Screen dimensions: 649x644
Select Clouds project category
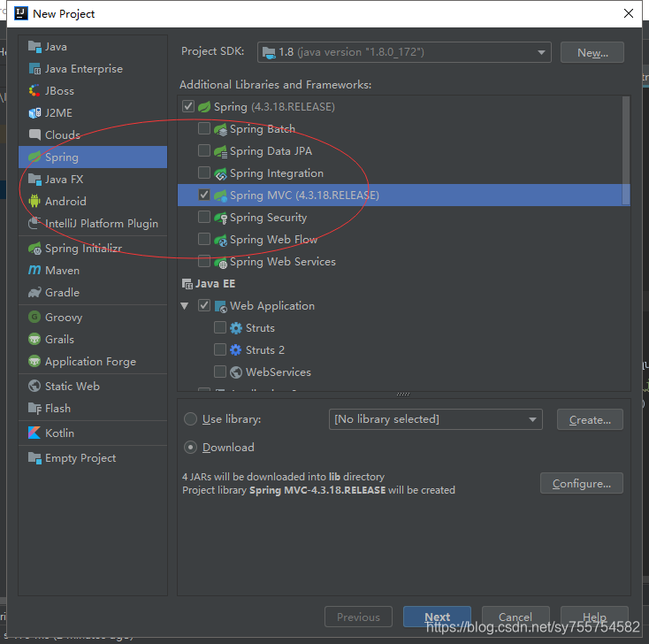click(x=93, y=135)
